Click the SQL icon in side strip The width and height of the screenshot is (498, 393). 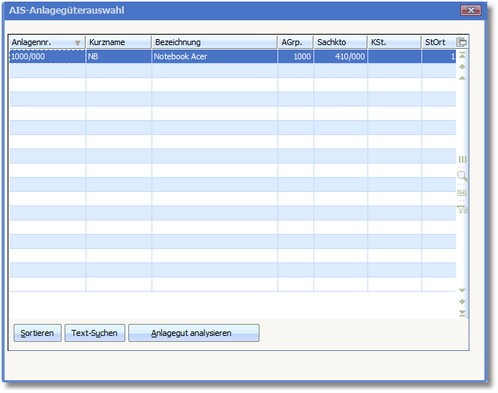click(462, 192)
